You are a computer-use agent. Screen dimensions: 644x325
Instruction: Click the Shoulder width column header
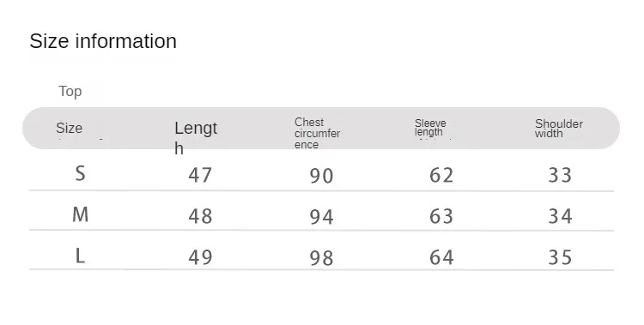(x=559, y=129)
